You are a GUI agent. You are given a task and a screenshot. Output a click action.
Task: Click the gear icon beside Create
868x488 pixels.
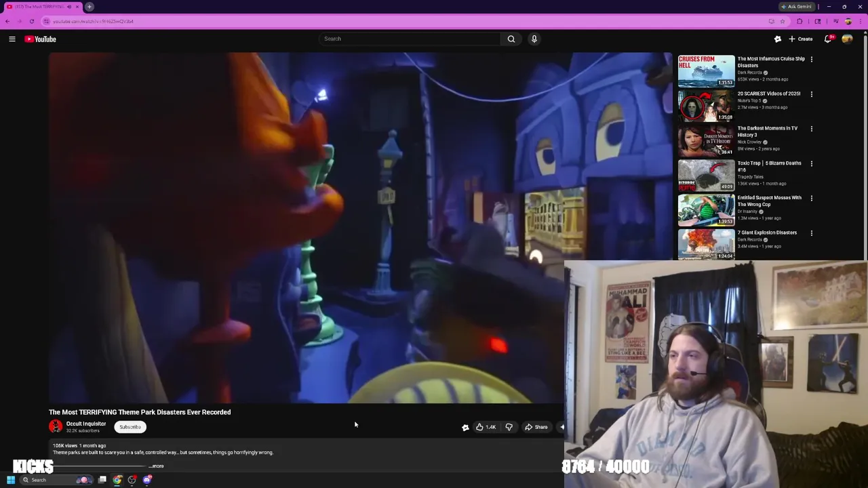pos(778,39)
